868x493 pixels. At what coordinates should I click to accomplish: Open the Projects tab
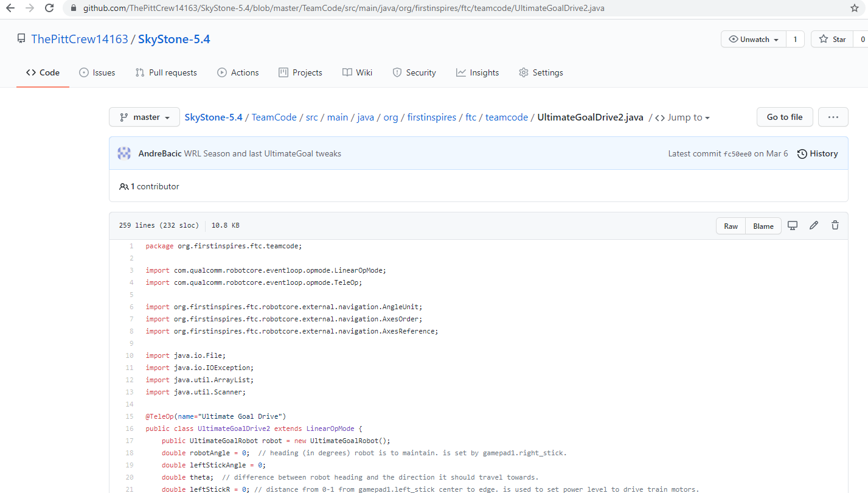point(300,72)
